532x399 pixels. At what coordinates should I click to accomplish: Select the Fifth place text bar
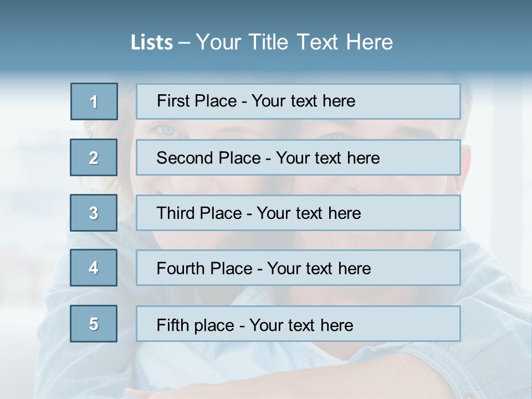pos(298,323)
